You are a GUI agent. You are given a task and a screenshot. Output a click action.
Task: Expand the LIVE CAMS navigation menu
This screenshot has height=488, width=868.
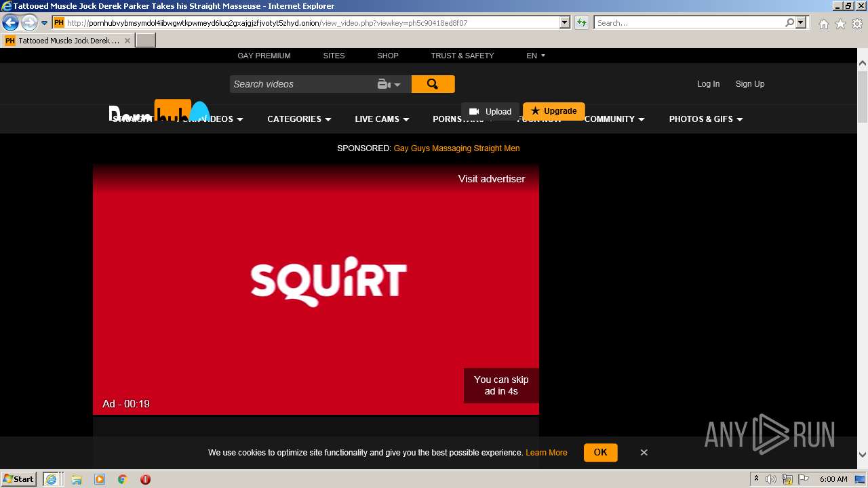382,119
